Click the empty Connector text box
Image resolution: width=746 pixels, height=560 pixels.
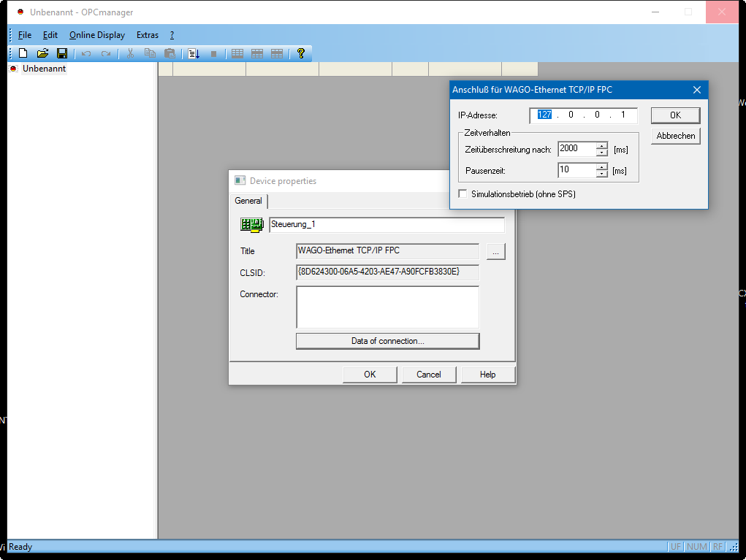[387, 307]
